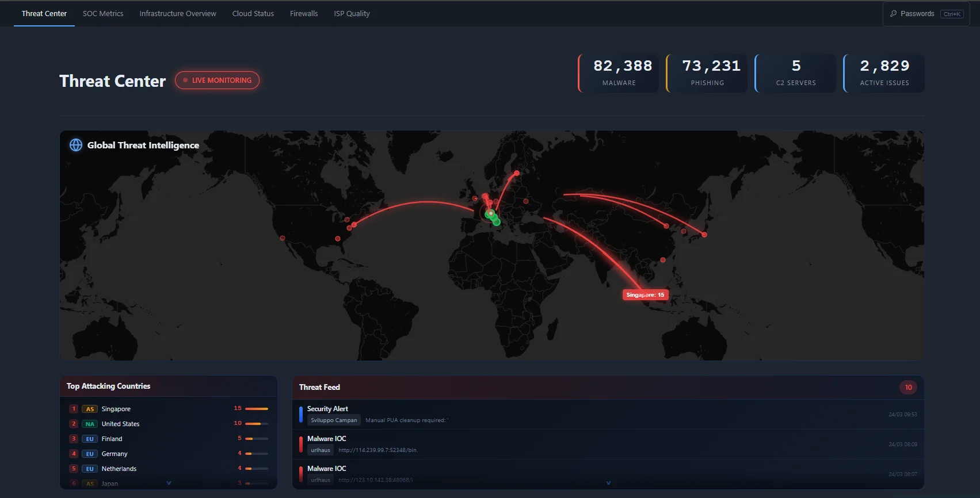Open the Malware IOC entry dated 24/03 08:09
Image resolution: width=980 pixels, height=498 pixels.
click(x=608, y=445)
